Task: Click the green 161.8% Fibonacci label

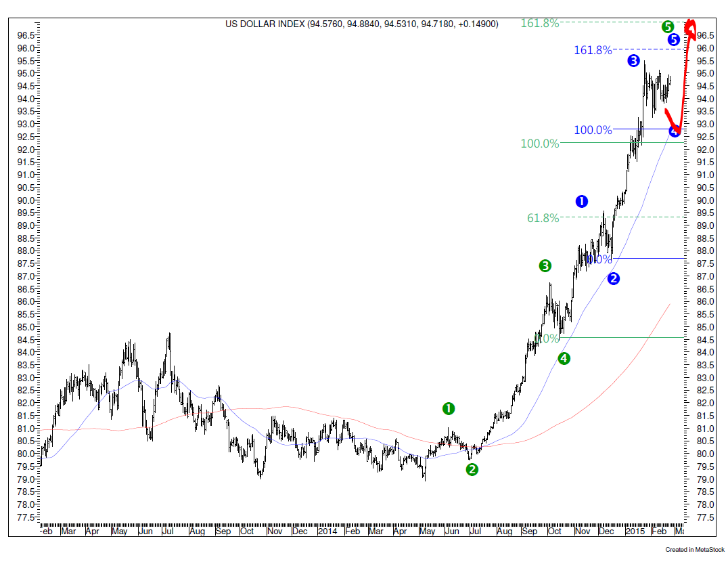Action: (539, 23)
